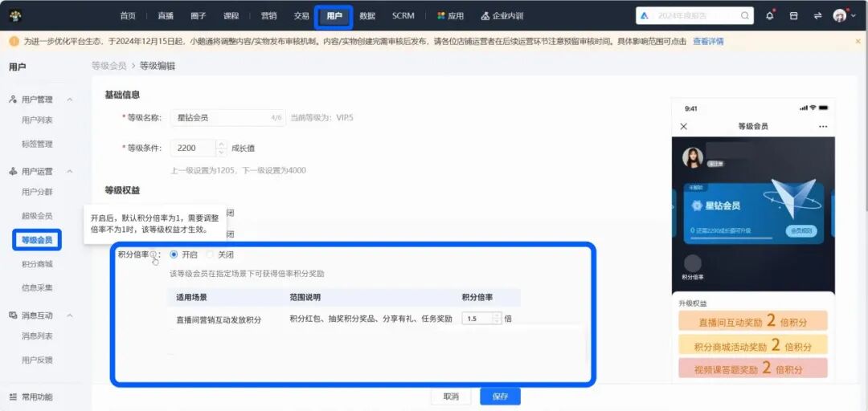Click the 等级条件 number input
This screenshot has width=868, height=411.
[194, 149]
